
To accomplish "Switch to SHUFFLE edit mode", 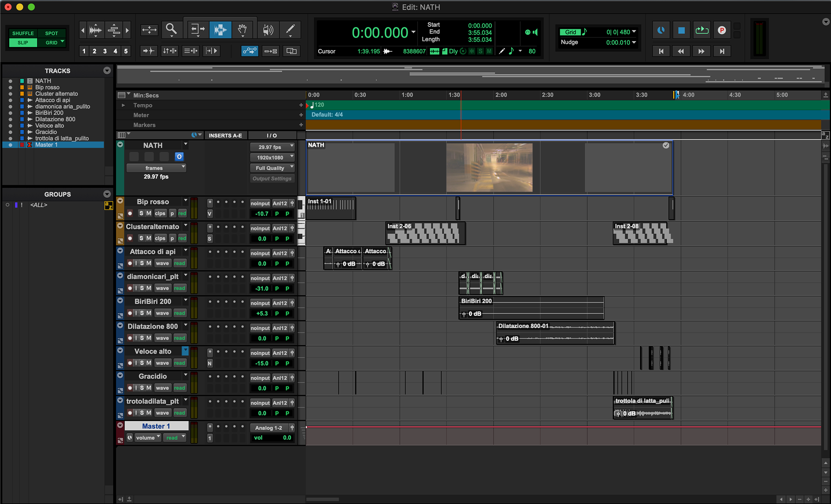I will click(23, 33).
